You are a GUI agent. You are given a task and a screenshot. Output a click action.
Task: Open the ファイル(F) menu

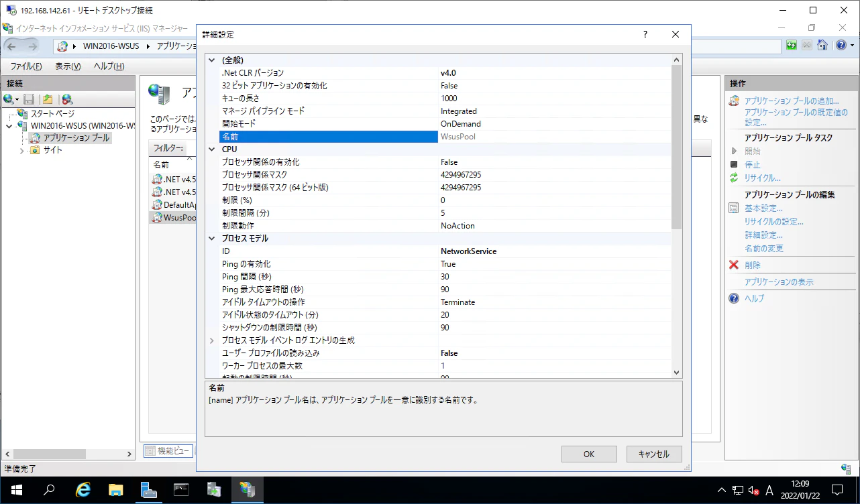pos(26,66)
